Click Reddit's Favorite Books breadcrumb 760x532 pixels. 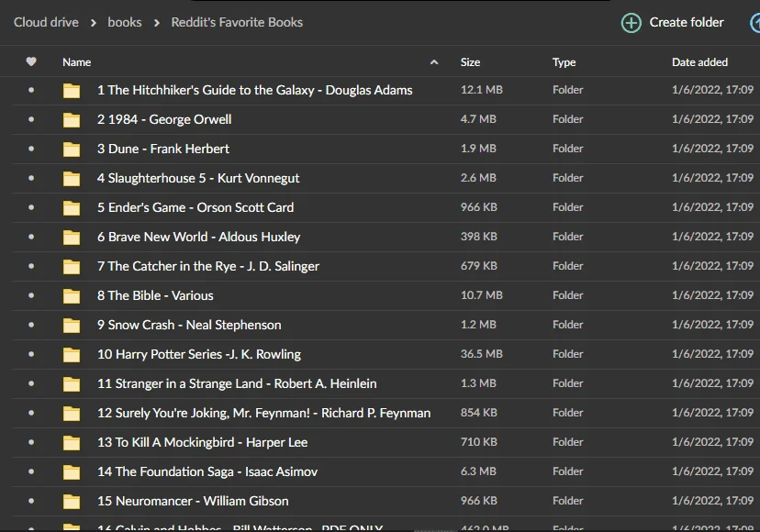[237, 22]
